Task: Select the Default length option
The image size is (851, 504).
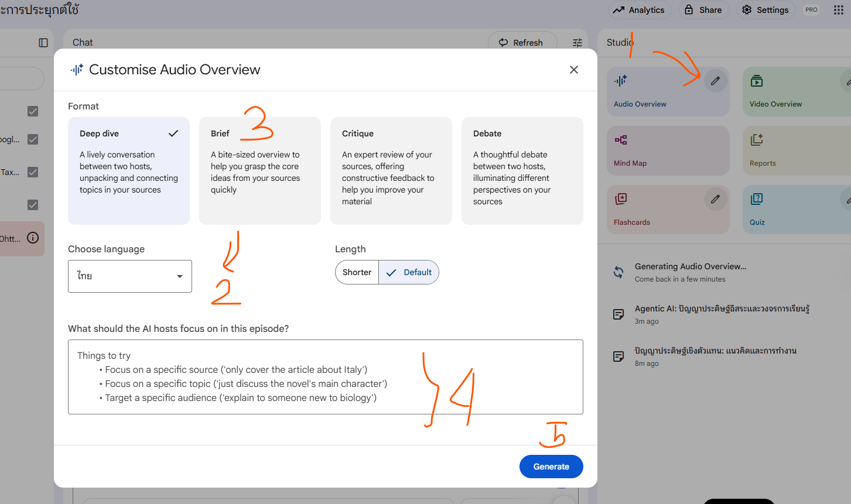Action: [409, 272]
